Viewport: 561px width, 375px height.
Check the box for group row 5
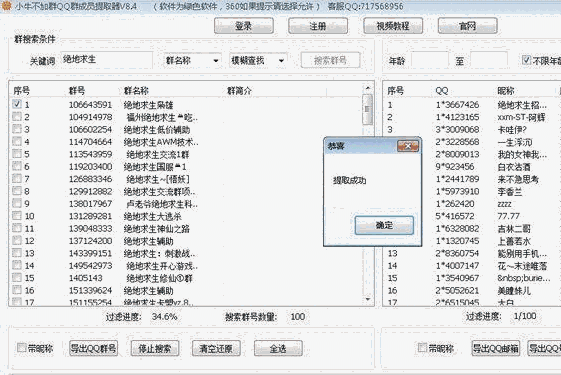16,154
